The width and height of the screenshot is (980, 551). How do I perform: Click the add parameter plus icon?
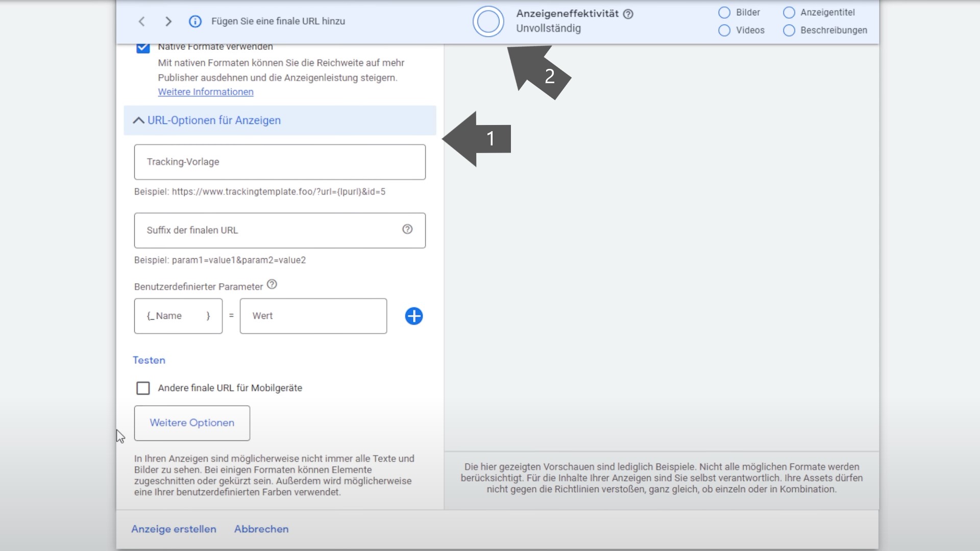pos(413,316)
